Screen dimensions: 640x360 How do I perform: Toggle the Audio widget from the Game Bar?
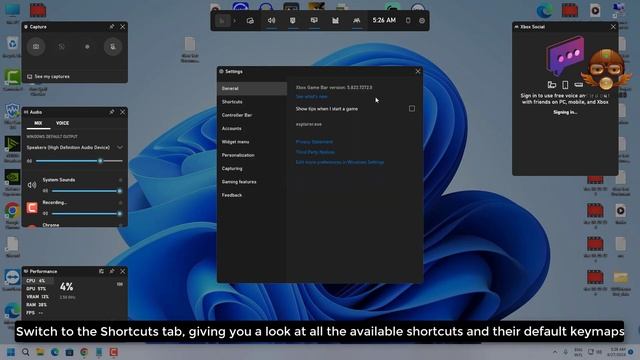[271, 20]
